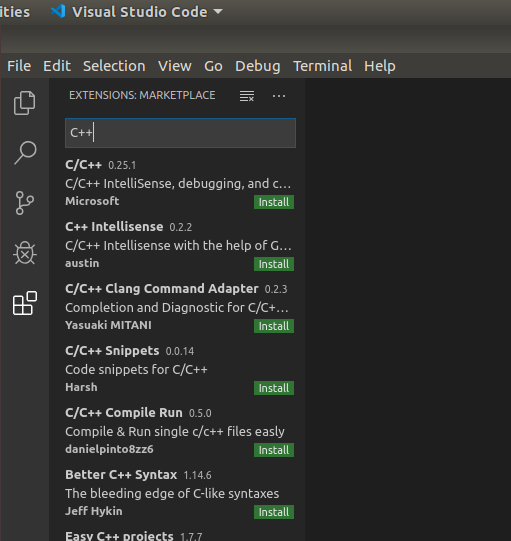Focus the extensions search box containing C++
Screen dimensions: 511x541
pos(180,133)
